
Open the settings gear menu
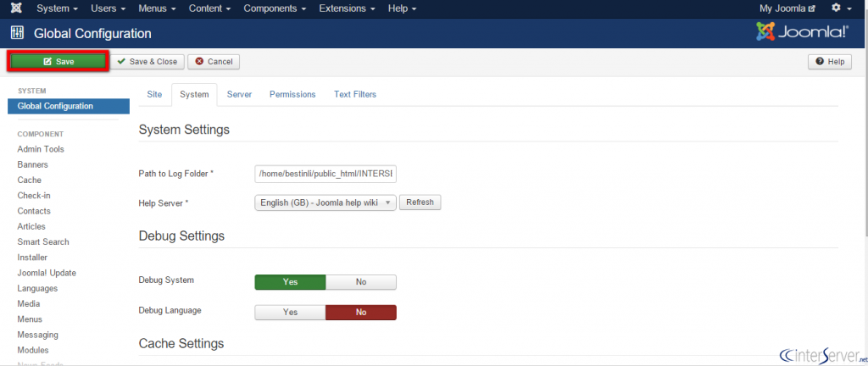click(x=842, y=8)
